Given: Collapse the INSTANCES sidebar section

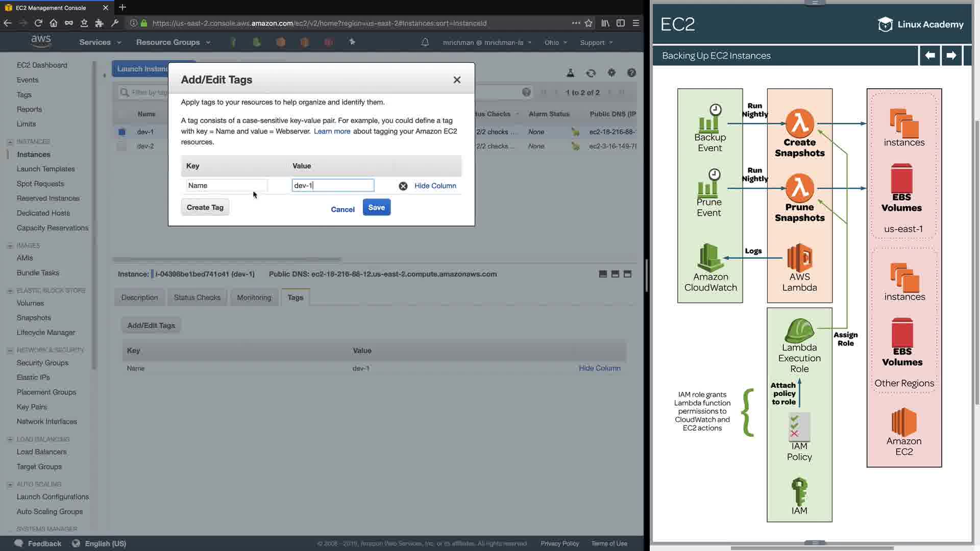Looking at the screenshot, I should [x=10, y=142].
